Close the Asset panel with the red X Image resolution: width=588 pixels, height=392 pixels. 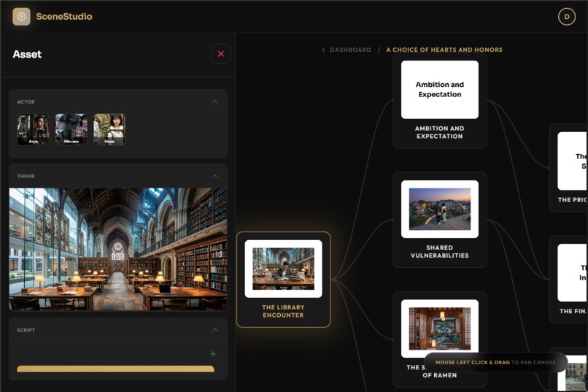[221, 53]
